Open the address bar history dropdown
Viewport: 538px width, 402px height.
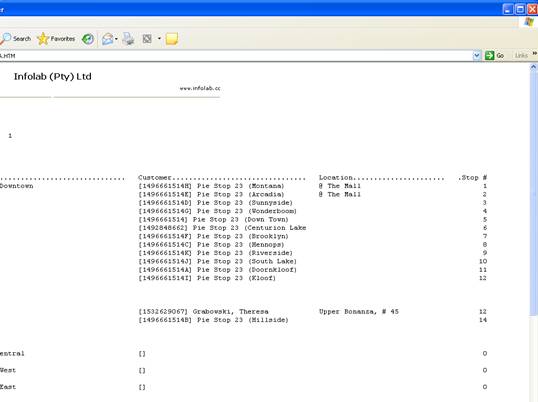point(477,55)
